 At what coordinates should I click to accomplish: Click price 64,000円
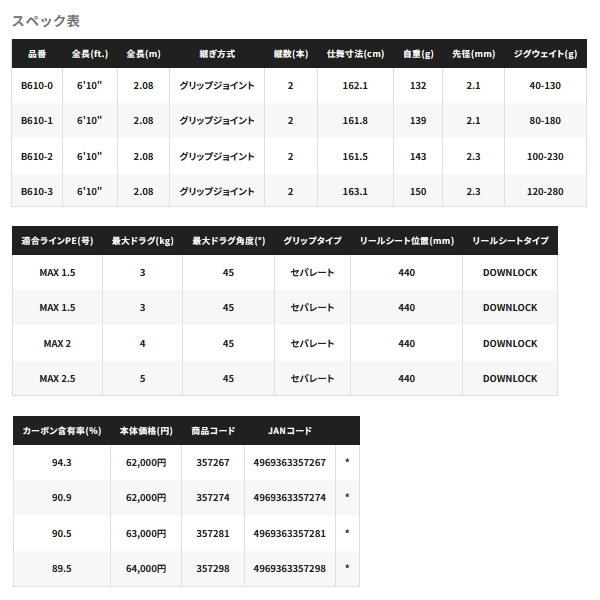point(146,569)
